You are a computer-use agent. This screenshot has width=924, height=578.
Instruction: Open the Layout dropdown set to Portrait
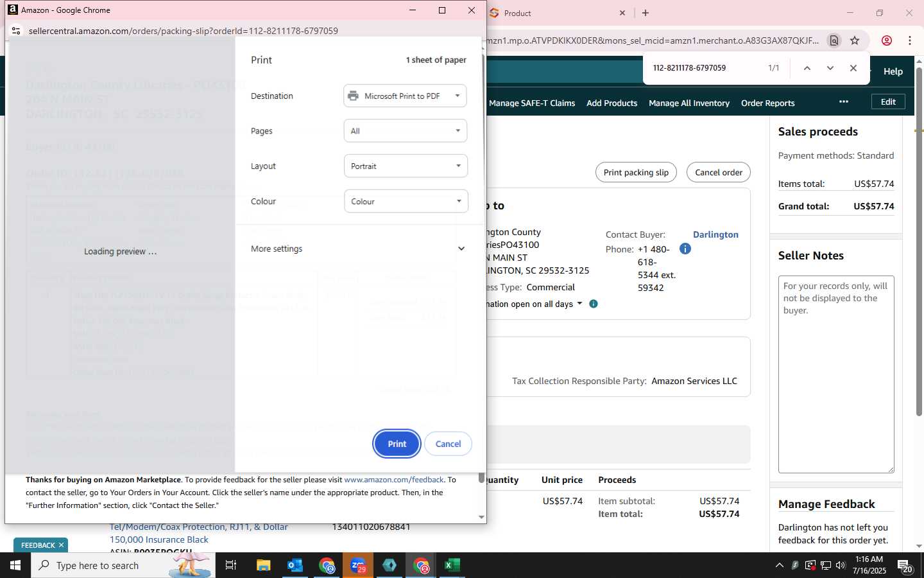(405, 166)
